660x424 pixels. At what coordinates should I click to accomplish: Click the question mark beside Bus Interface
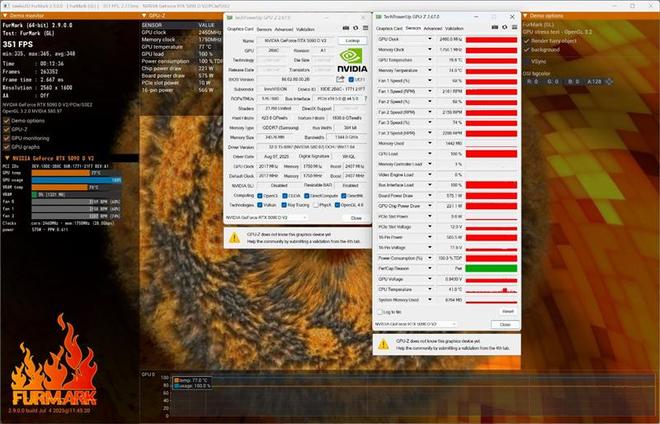point(365,99)
